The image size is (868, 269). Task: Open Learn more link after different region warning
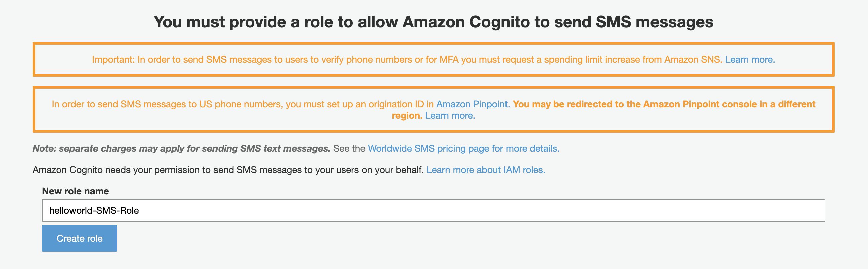point(450,116)
